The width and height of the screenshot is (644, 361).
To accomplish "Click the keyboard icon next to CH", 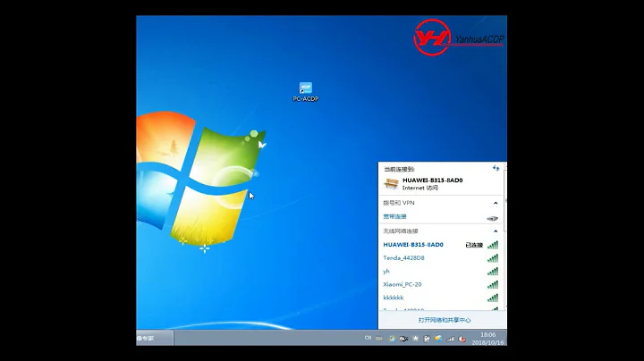I will point(378,339).
